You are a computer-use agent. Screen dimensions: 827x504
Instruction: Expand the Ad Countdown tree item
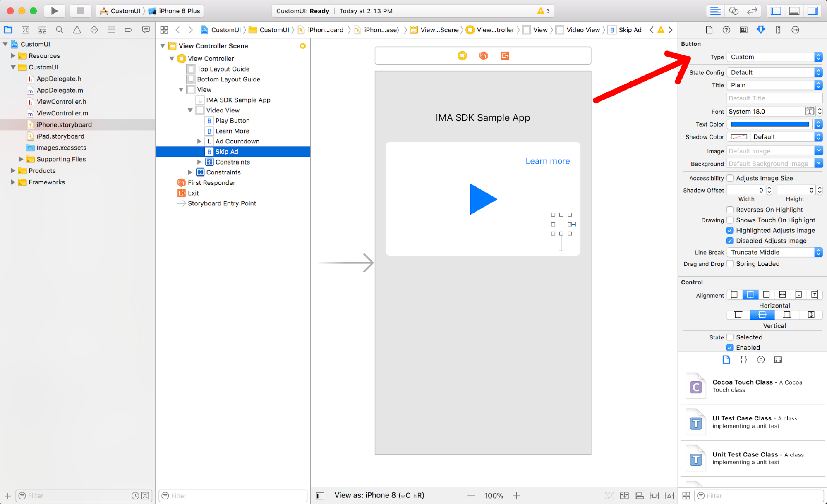(x=199, y=141)
